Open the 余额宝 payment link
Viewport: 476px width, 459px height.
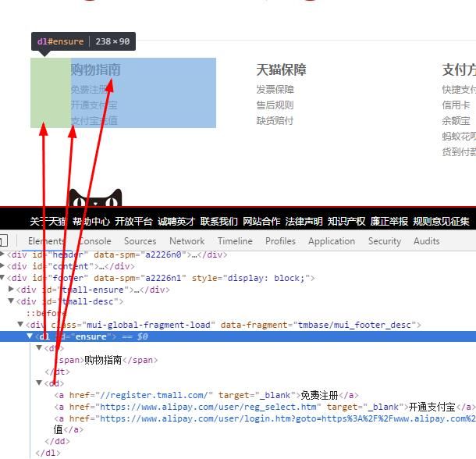(456, 120)
